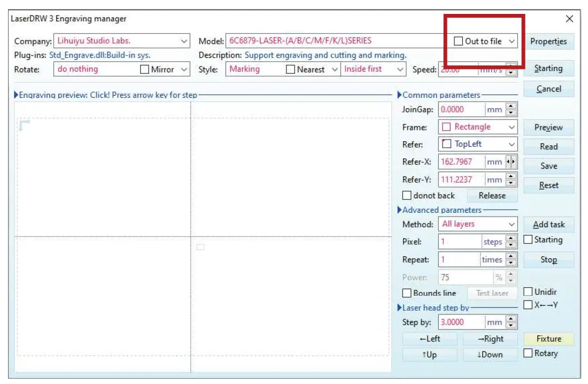
Task: Click the Refer-Y value field
Action: coord(461,180)
